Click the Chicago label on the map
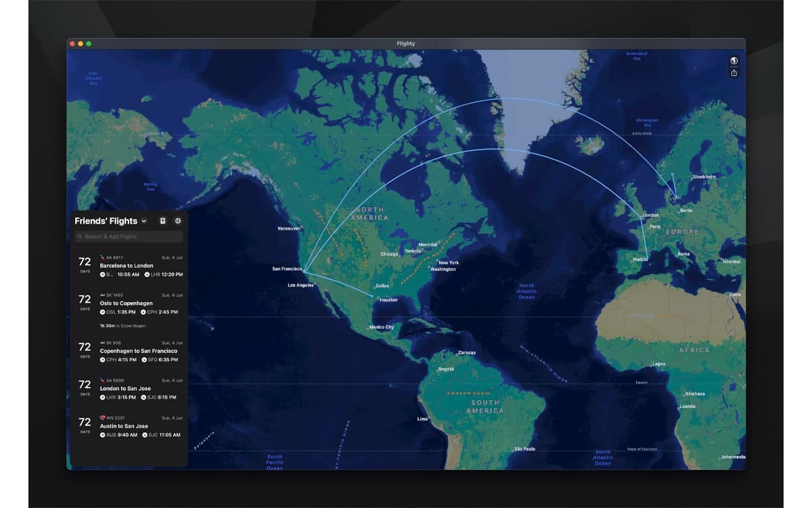This screenshot has height=508, width=812. click(389, 254)
